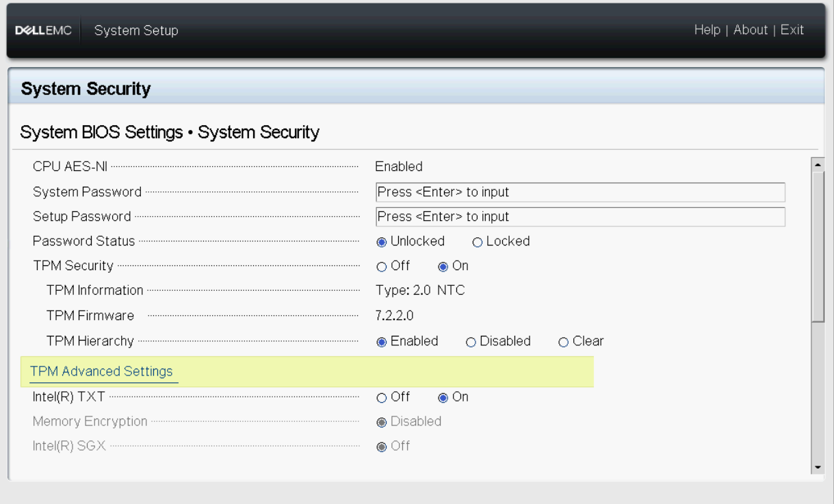Click the Setup Password input field
Viewport: 834px width, 504px height.
(x=580, y=217)
